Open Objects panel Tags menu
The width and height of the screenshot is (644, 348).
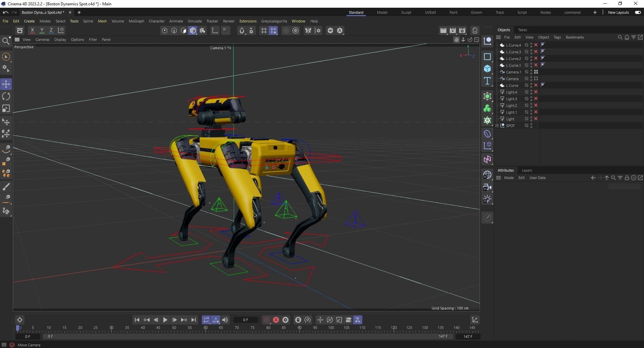pos(557,37)
